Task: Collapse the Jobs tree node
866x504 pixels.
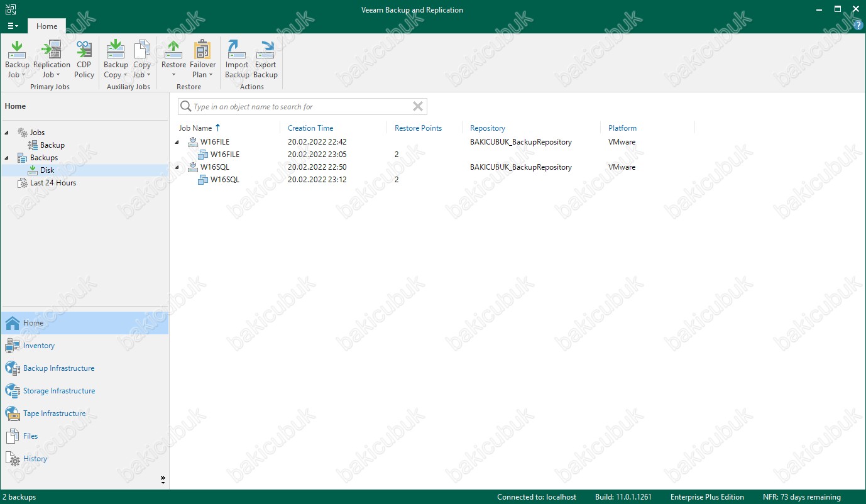Action: pos(7,133)
